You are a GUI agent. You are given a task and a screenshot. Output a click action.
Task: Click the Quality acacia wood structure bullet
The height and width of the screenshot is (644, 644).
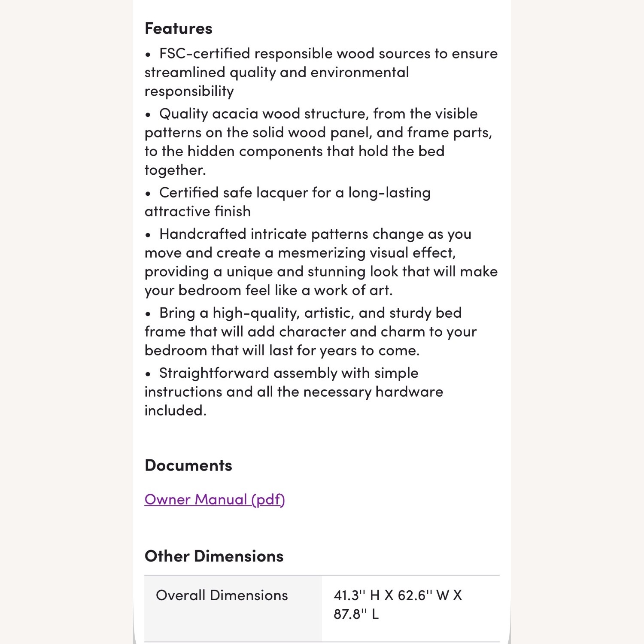pyautogui.click(x=319, y=142)
